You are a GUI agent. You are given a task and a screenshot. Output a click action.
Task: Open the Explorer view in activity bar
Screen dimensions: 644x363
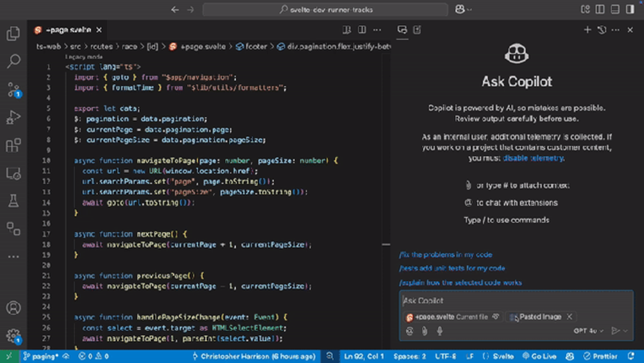pyautogui.click(x=13, y=34)
